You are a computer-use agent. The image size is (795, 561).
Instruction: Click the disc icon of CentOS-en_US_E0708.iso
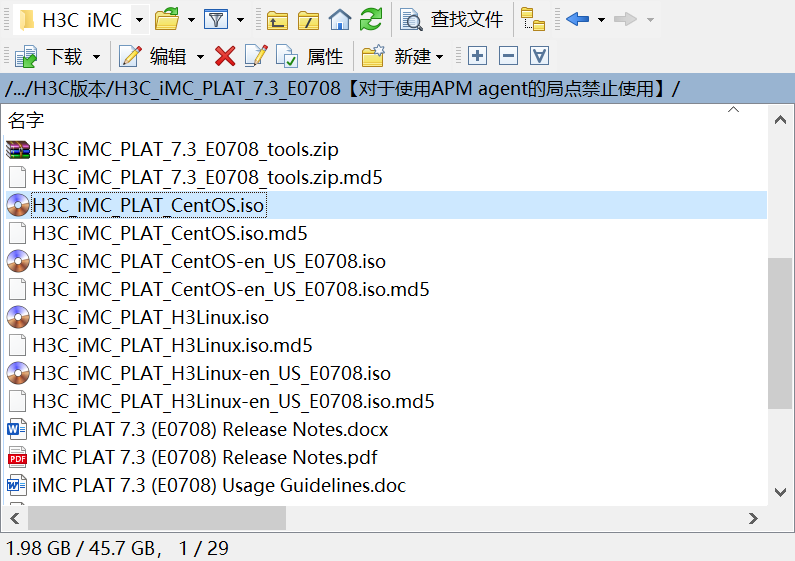18,262
